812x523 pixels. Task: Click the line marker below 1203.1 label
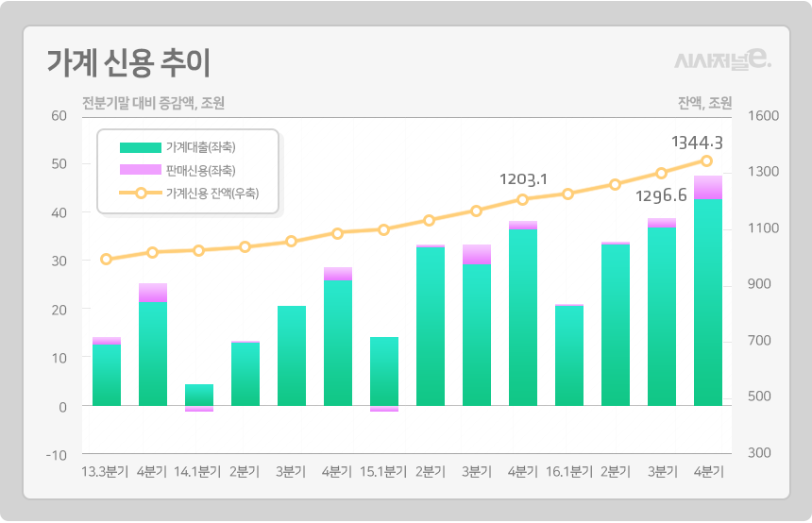(x=523, y=199)
